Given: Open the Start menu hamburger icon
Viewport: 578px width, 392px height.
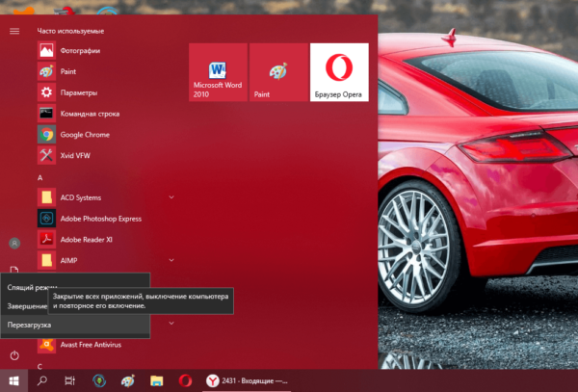Looking at the screenshot, I should 14,32.
